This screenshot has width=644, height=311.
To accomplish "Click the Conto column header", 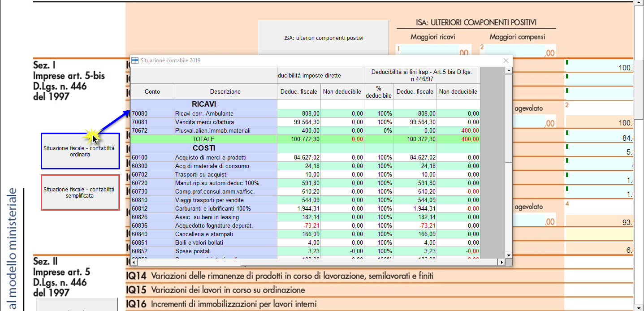I will tap(152, 91).
